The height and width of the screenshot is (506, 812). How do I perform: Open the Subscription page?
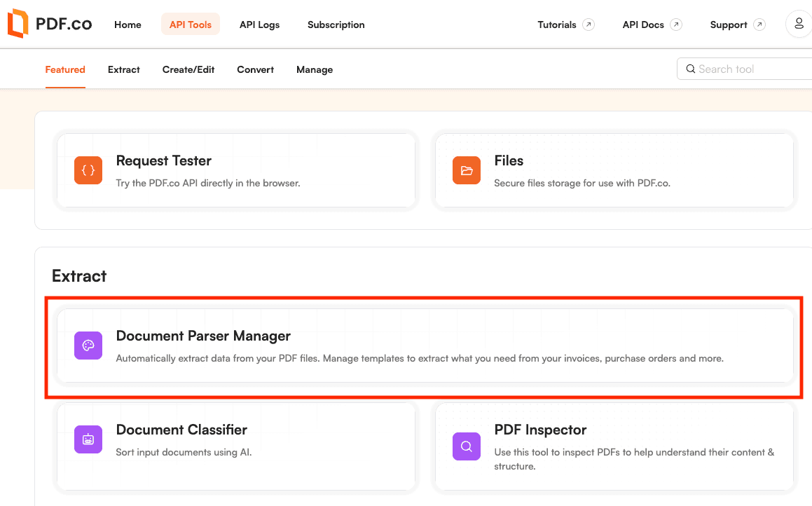coord(336,25)
